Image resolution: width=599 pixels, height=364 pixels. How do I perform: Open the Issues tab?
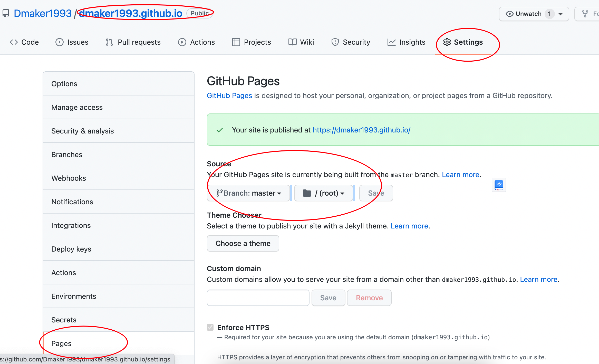72,42
